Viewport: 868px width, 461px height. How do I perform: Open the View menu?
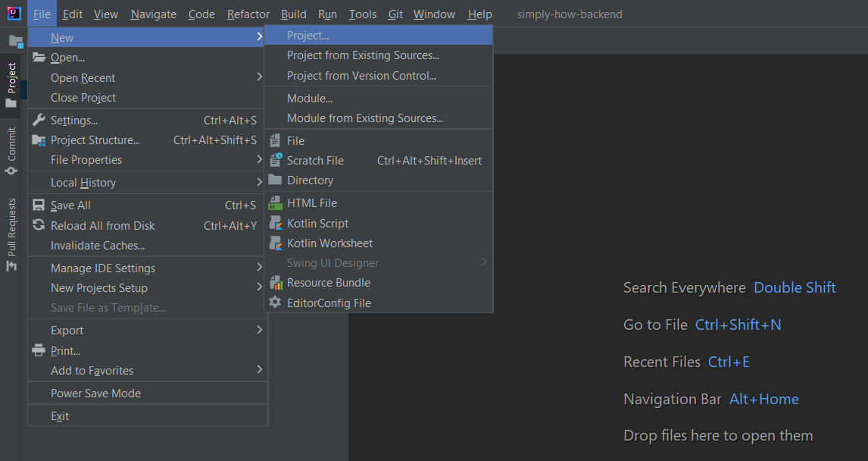(x=106, y=14)
